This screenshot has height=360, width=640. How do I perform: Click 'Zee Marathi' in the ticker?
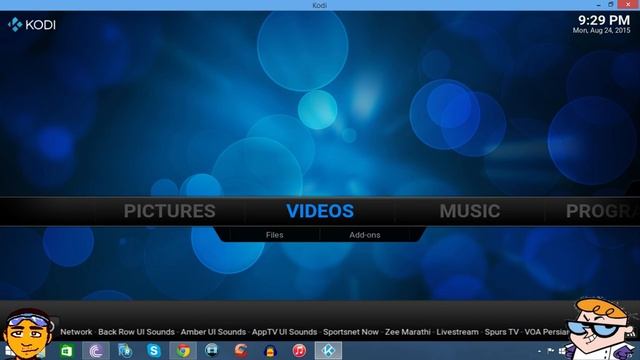click(407, 332)
